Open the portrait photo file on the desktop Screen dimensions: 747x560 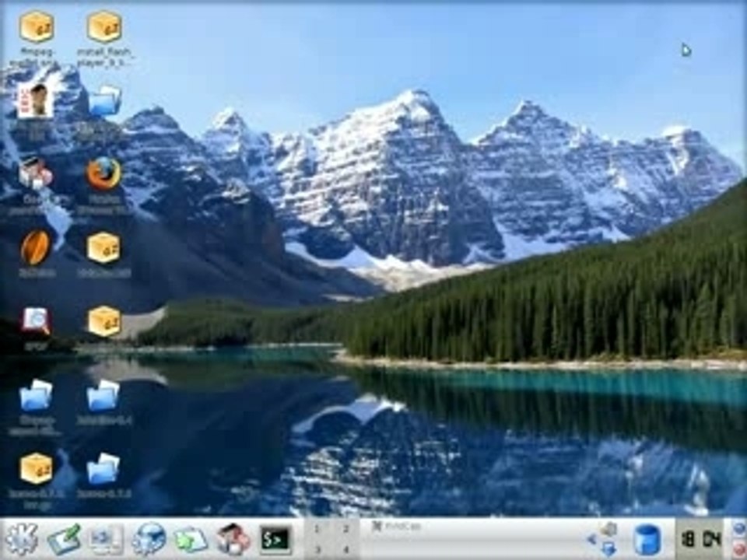(35, 100)
